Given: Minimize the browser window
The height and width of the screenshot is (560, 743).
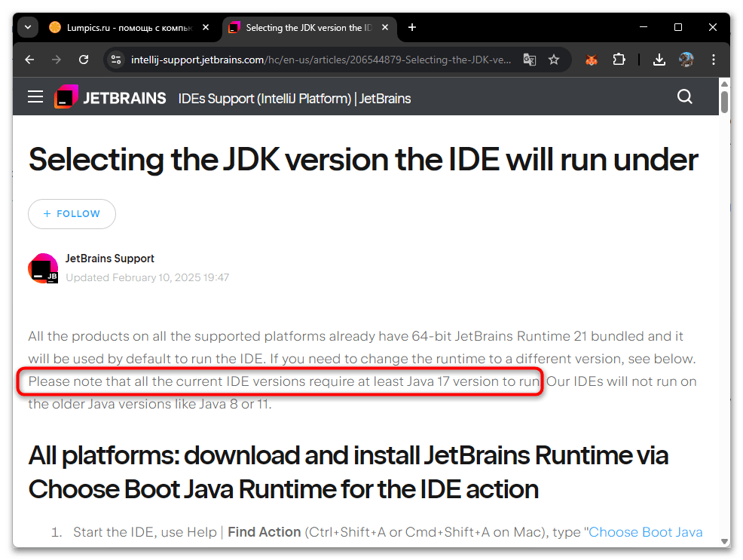Looking at the screenshot, I should pos(644,27).
